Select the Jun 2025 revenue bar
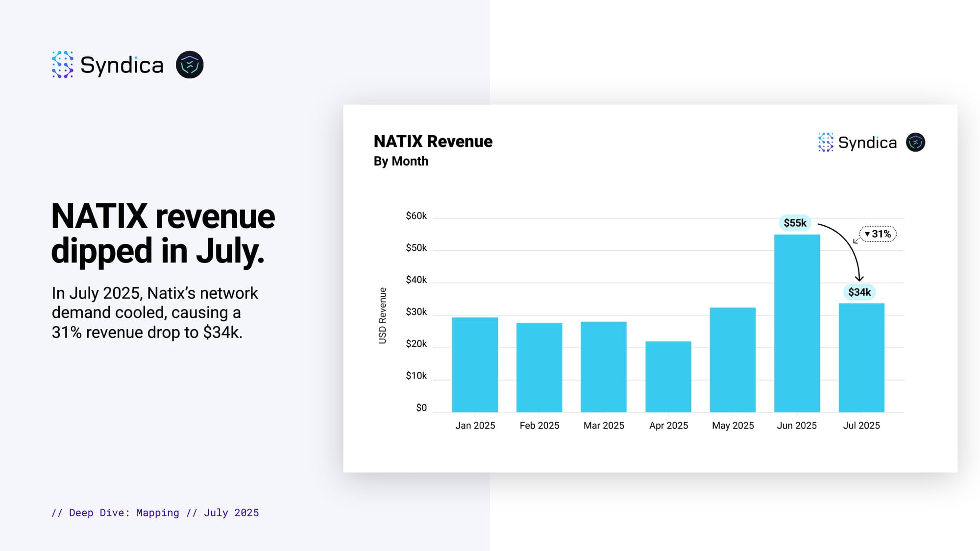The height and width of the screenshot is (551, 980). point(797,323)
